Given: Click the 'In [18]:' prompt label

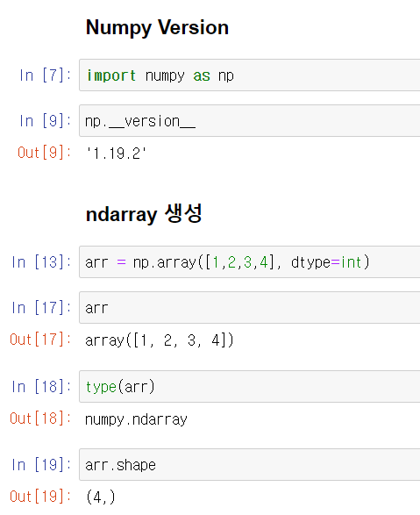Looking at the screenshot, I should click(x=41, y=387).
